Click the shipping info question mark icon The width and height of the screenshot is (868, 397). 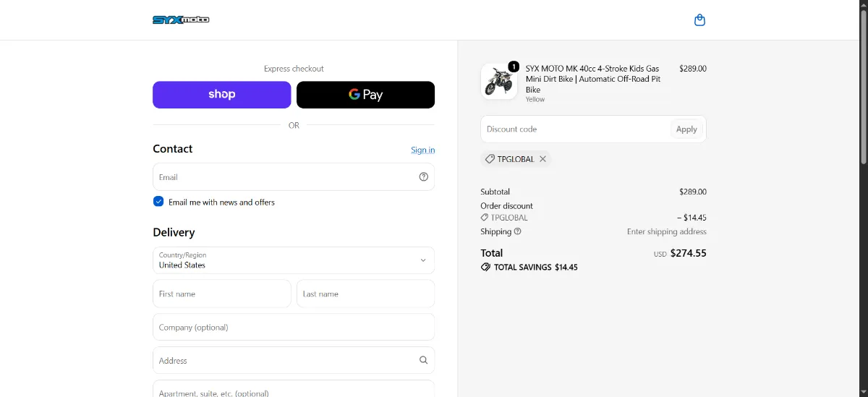(x=518, y=231)
